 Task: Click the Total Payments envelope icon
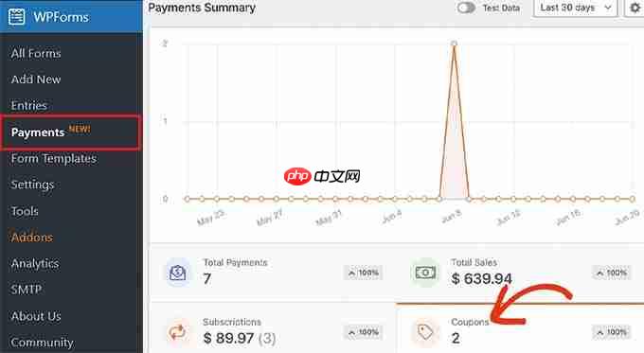(178, 273)
